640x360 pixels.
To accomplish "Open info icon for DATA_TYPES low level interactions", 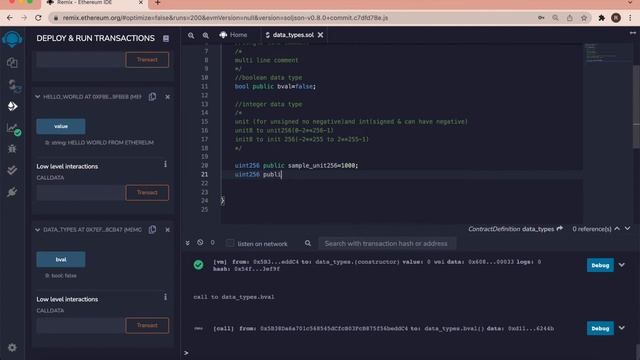I will 165,297.
